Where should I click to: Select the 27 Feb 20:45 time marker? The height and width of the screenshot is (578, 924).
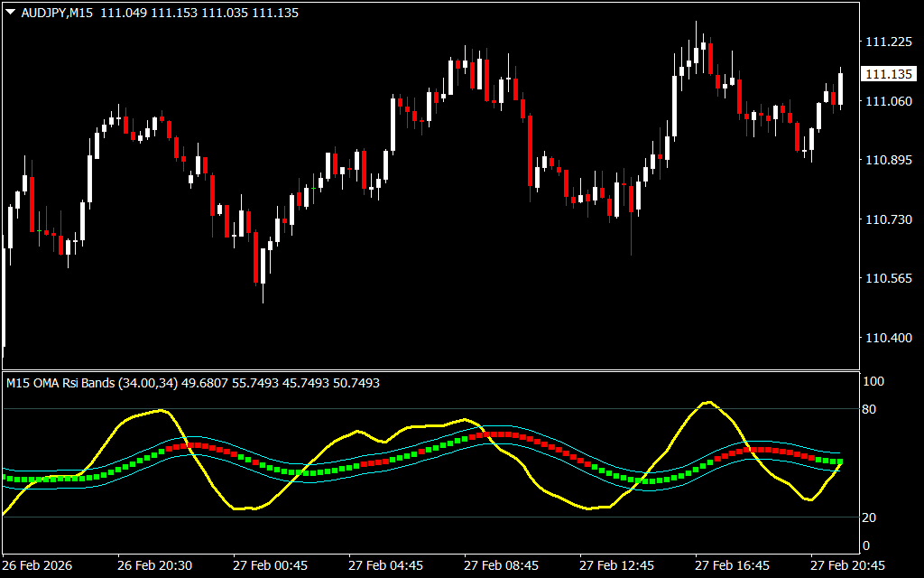847,565
